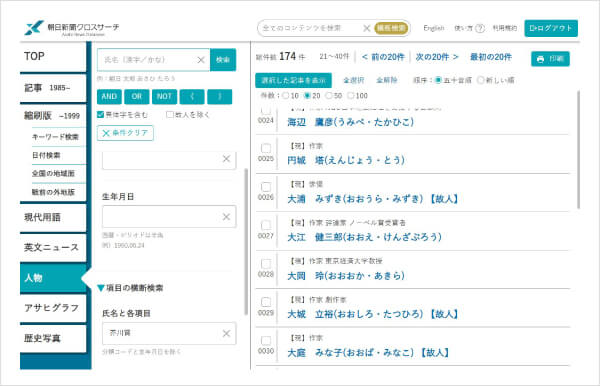Open the 記事 1985~ sidebar tab
Viewport: 600px width, 386px height.
(x=53, y=88)
